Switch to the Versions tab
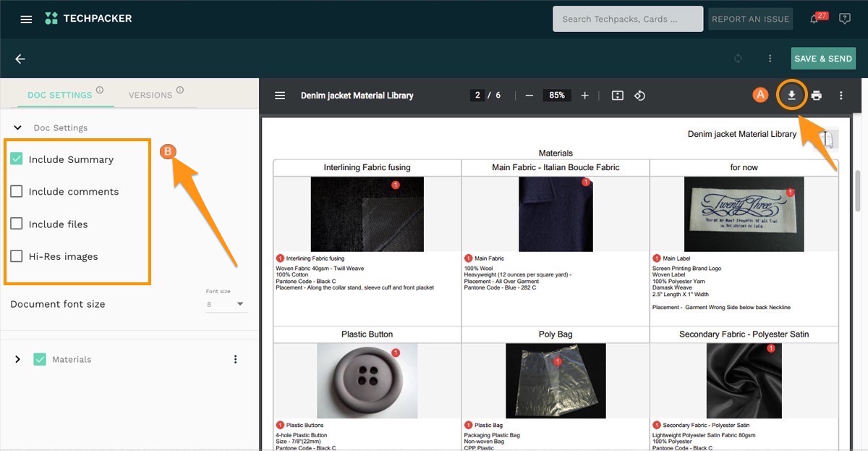The image size is (868, 451). tap(150, 95)
